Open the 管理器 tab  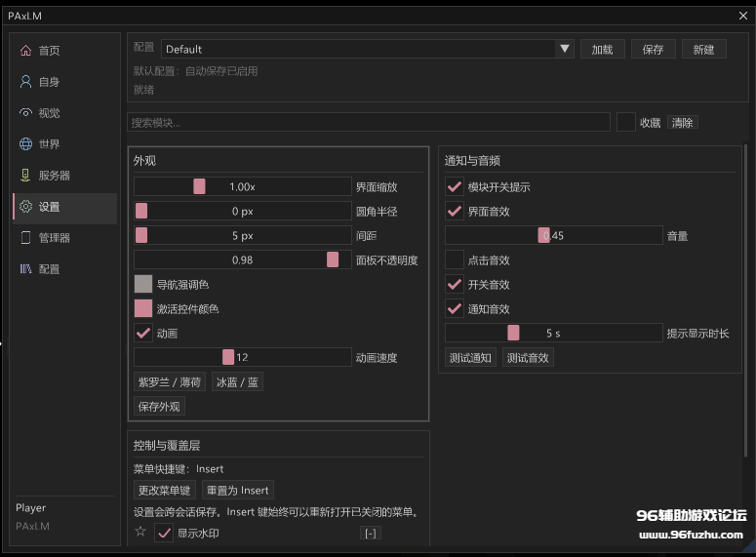(x=65, y=237)
